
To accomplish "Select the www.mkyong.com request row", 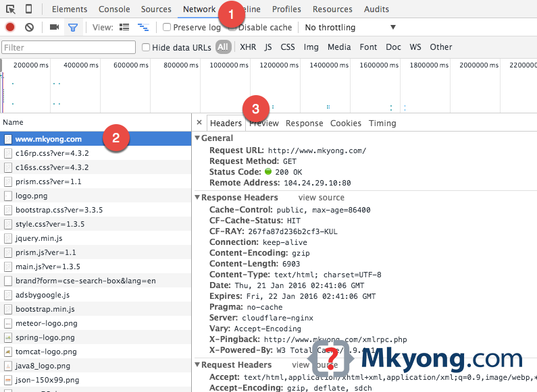I will coord(95,139).
